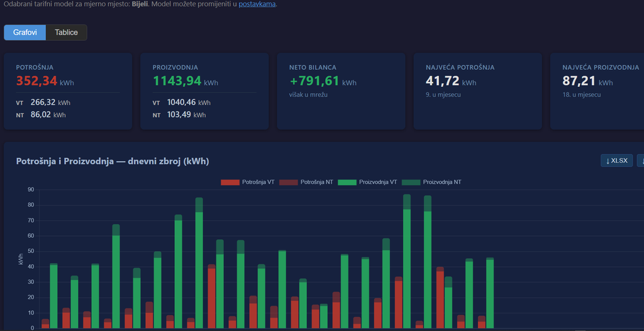Click the 'Bijeli' tariff model name

(x=140, y=4)
